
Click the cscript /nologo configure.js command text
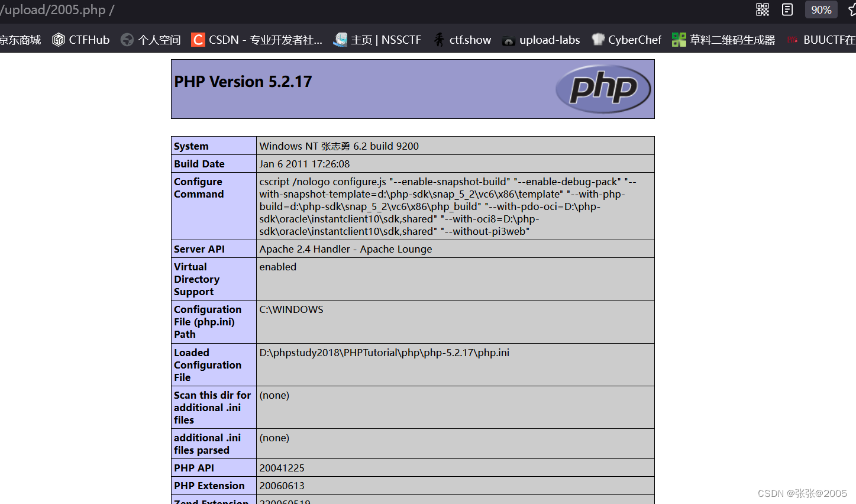(448, 206)
